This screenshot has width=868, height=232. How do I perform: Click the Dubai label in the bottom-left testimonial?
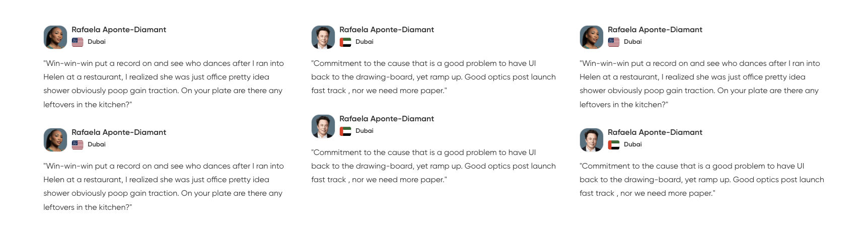pyautogui.click(x=97, y=144)
